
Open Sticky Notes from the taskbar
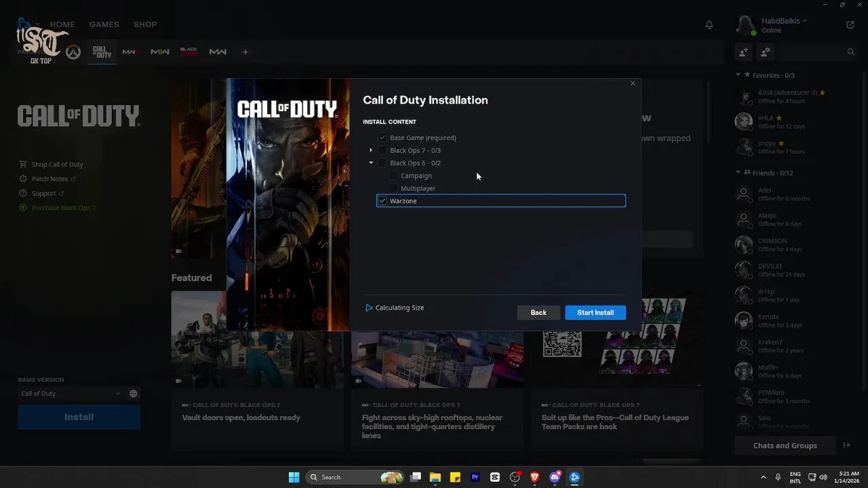click(x=455, y=477)
